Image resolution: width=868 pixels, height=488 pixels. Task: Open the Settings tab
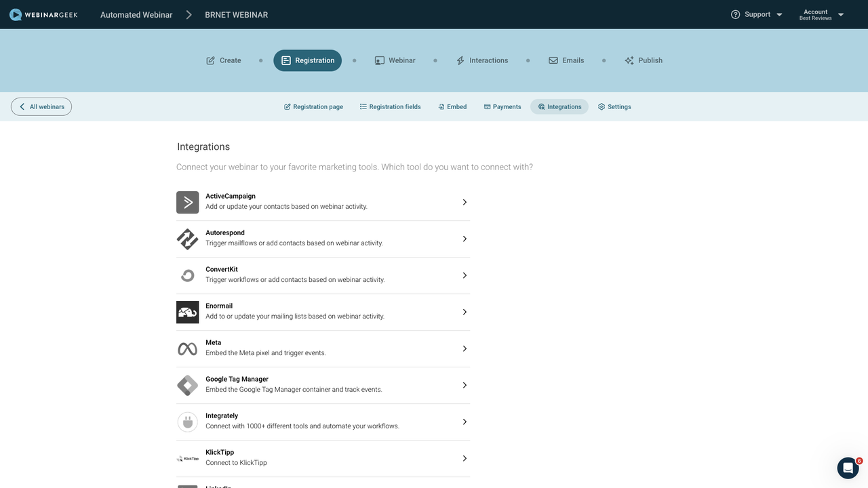[x=614, y=106]
